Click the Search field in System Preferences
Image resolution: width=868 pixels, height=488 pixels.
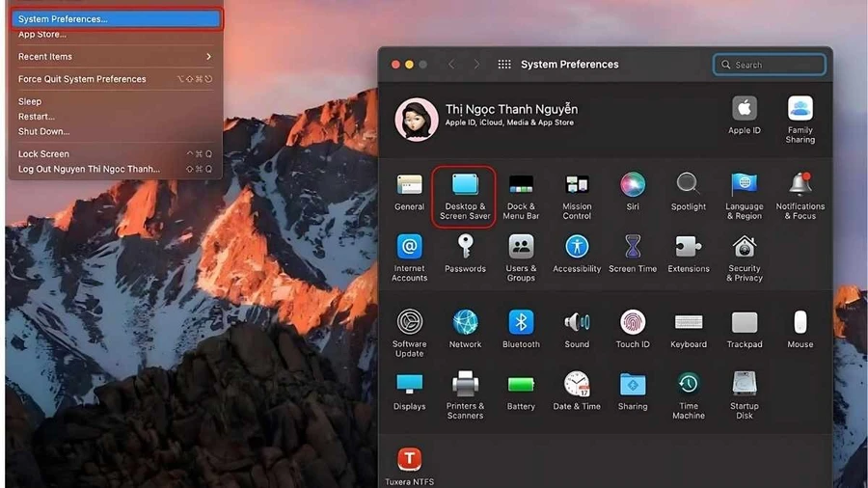click(x=770, y=65)
